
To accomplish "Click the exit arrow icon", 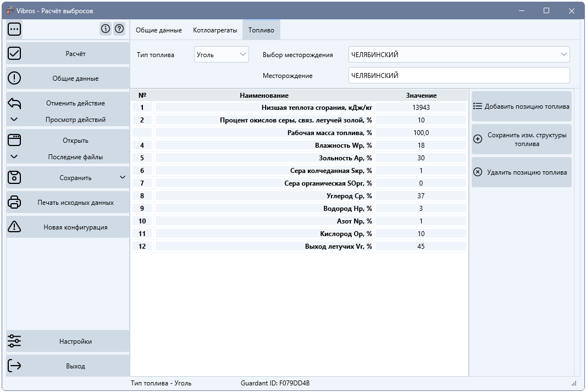I will pyautogui.click(x=14, y=366).
